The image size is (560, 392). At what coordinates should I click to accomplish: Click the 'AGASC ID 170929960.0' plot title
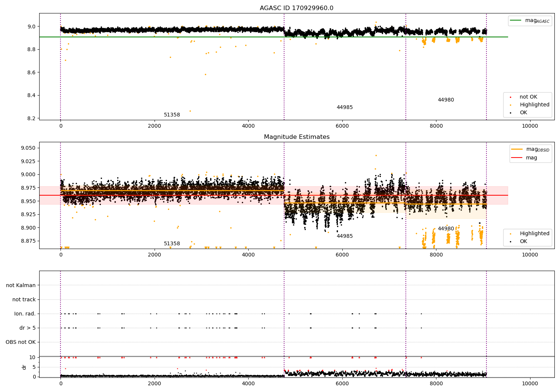[296, 8]
